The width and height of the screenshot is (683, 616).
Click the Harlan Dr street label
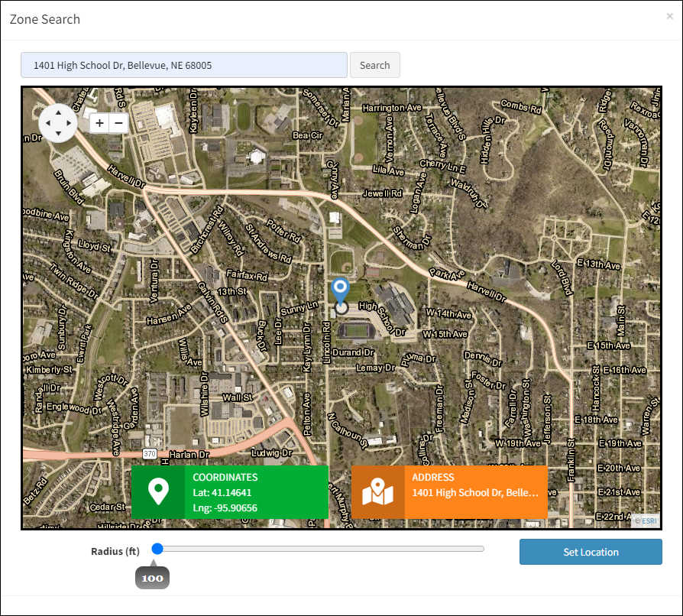click(x=189, y=455)
